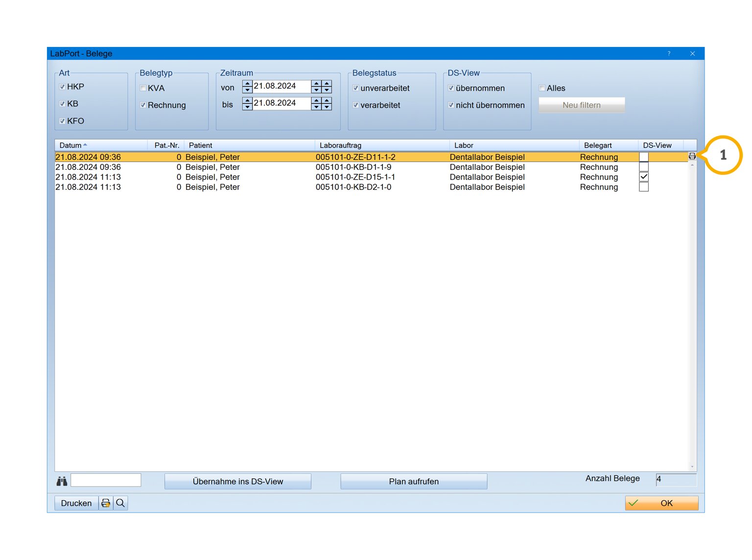This screenshot has width=752, height=560.
Task: Open print preview via the magnifier icon
Action: (x=120, y=503)
